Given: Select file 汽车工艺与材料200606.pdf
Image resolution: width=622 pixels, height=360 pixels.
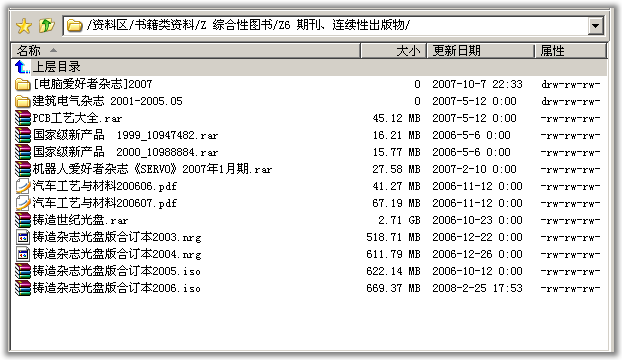Looking at the screenshot, I should coord(105,186).
